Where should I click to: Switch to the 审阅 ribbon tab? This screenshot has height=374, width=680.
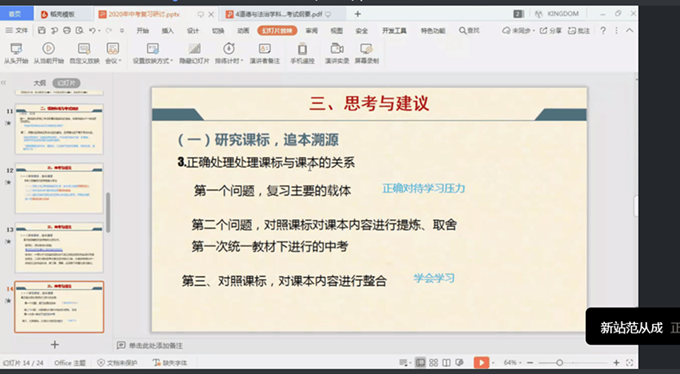[x=311, y=30]
